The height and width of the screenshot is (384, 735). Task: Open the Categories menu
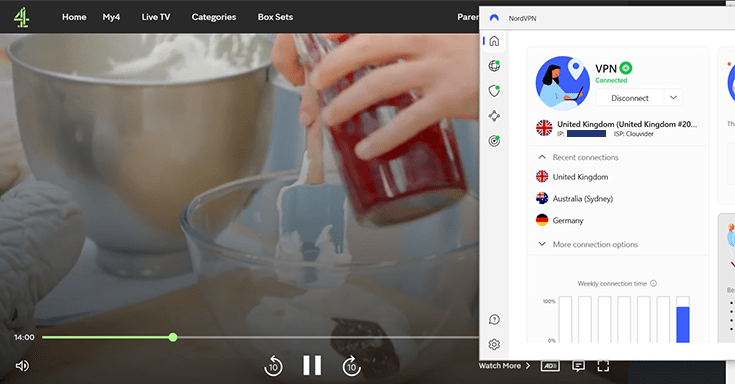(214, 17)
